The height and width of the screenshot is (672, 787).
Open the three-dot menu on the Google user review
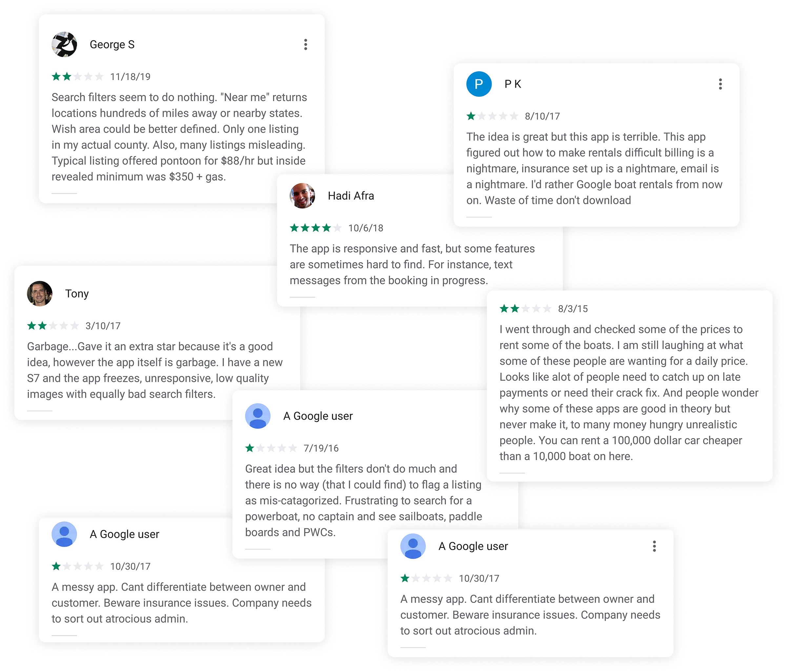pos(654,546)
